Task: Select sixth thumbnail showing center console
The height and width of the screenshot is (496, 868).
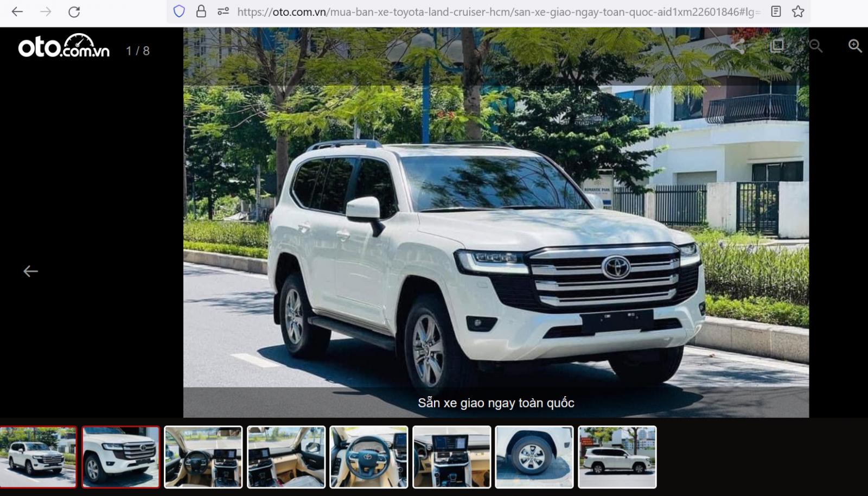Action: [452, 457]
